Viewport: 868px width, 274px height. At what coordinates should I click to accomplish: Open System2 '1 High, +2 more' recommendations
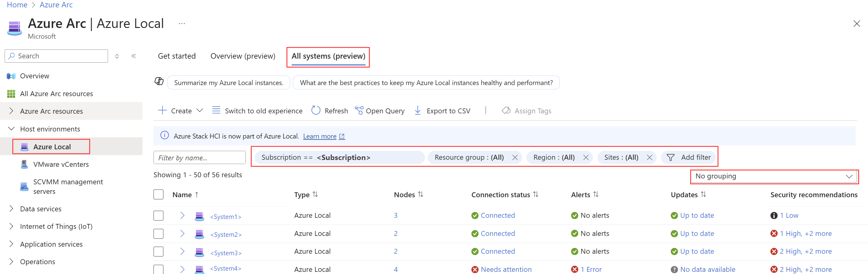pos(805,233)
